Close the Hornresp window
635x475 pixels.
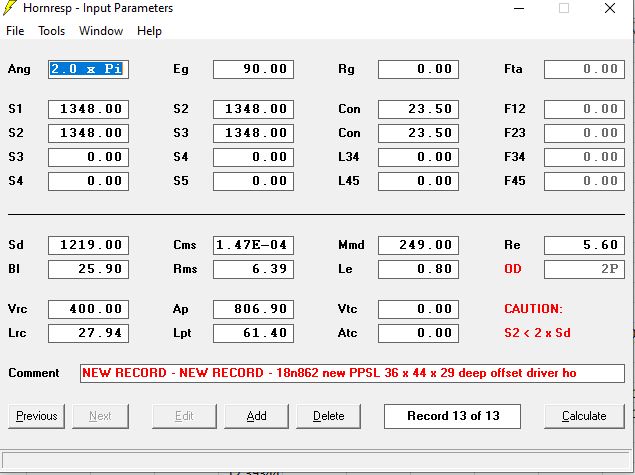(610, 8)
